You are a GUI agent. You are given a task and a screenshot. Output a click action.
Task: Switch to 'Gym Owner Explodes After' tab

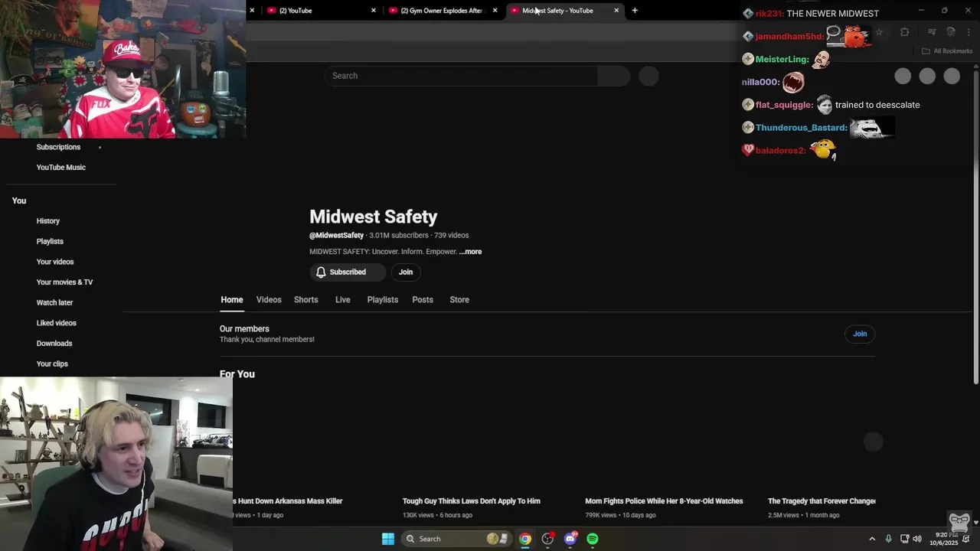(443, 11)
